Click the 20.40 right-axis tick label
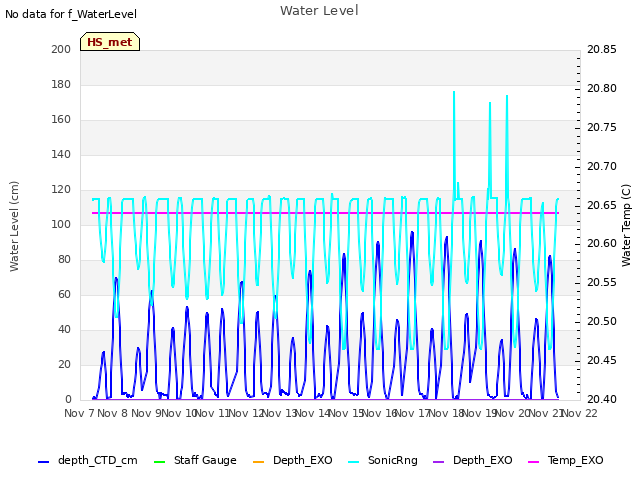This screenshot has height=480, width=640. pos(602,399)
